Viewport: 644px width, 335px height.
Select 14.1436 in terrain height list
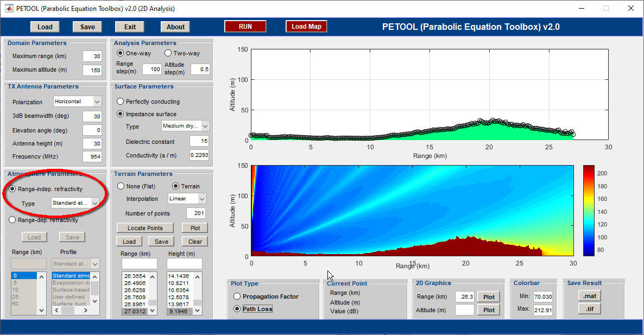tap(180, 276)
